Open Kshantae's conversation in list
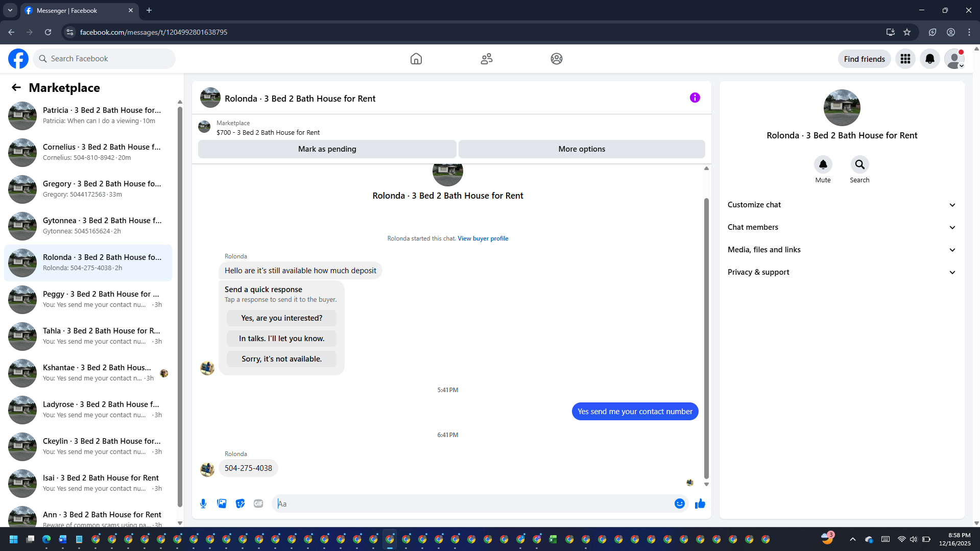This screenshot has width=980, height=551. [x=88, y=373]
